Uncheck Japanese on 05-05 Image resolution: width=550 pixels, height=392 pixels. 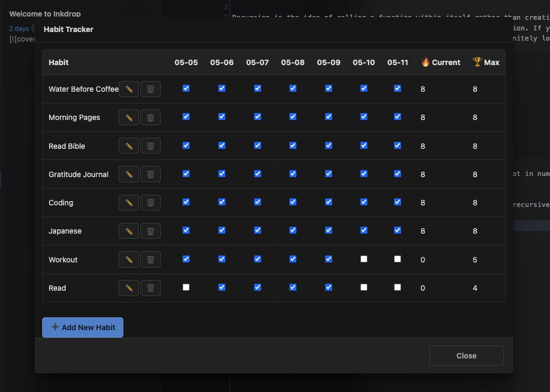[186, 230]
